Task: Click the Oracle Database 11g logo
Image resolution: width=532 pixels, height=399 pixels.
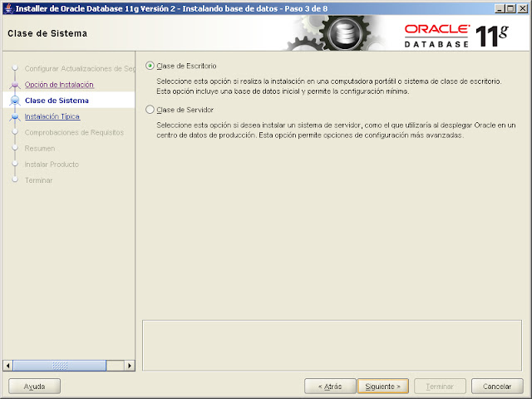Action: tap(456, 35)
